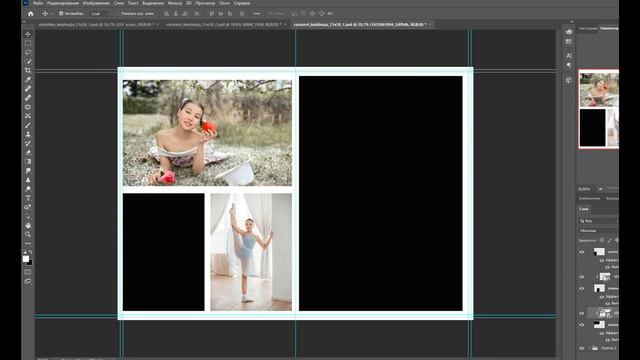This screenshot has width=640, height=360.
Task: Open the Фильтр menu
Action: [175, 3]
